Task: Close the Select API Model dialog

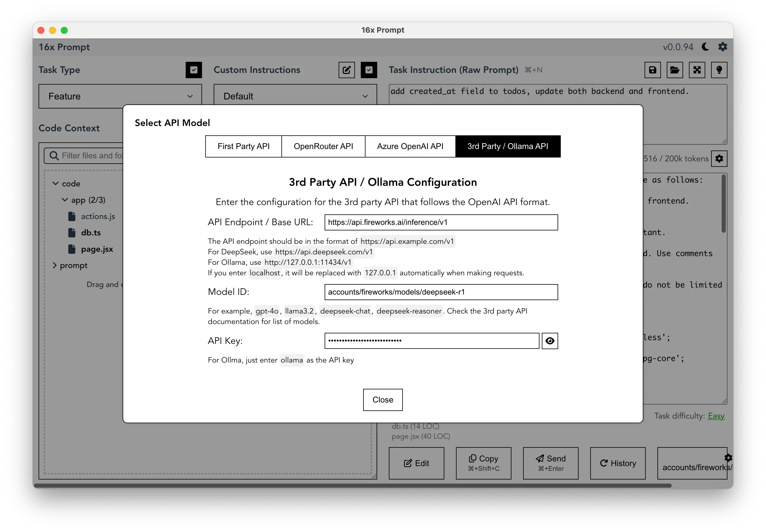Action: pos(382,399)
